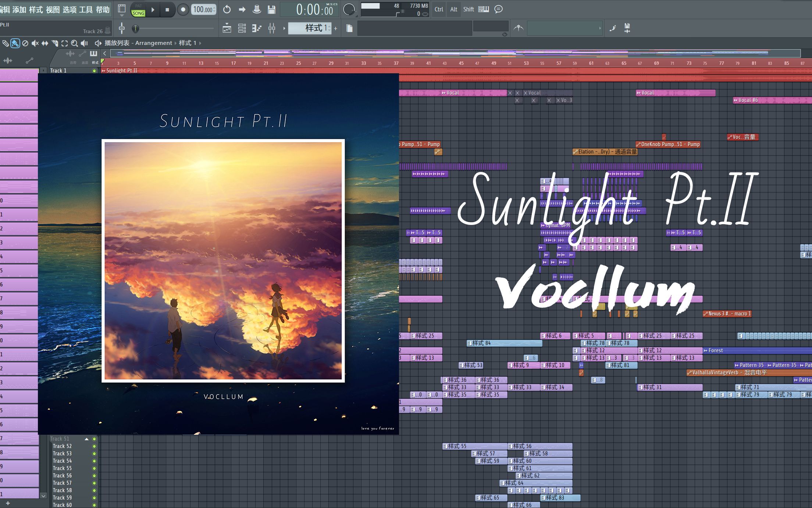Viewport: 812px width, 508px height.
Task: Open the empty snap selector dropdown
Action: tap(565, 28)
